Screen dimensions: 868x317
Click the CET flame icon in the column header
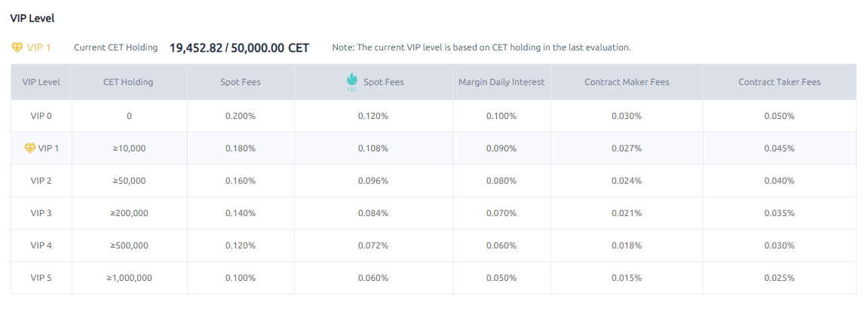[x=351, y=81]
